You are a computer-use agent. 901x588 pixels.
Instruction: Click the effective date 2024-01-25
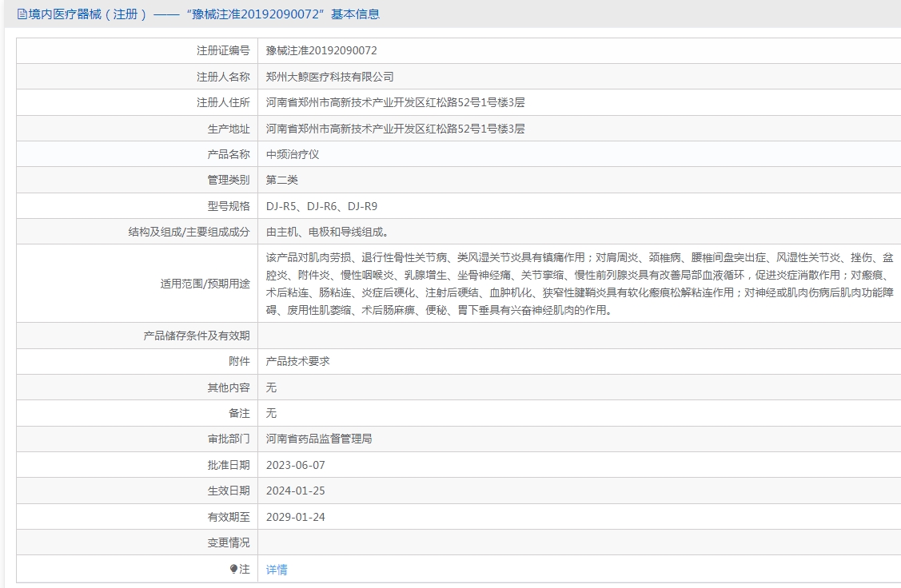296,491
